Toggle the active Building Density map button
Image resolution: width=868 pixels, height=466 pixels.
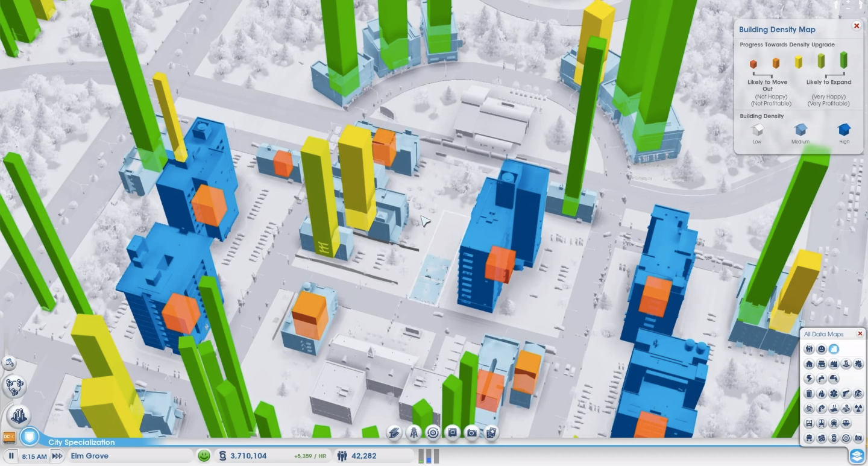[834, 349]
